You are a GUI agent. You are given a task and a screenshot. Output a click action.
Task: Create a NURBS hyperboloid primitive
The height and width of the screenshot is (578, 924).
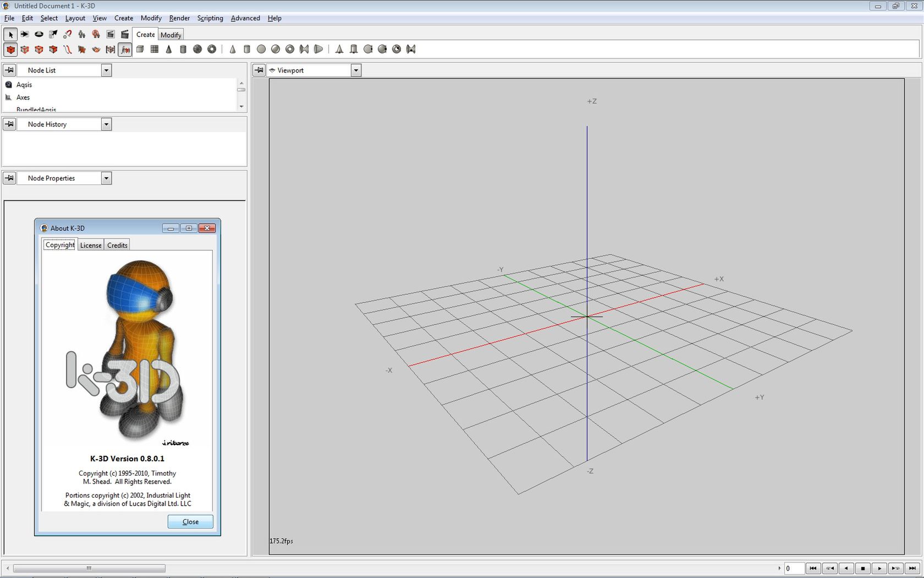pos(411,49)
